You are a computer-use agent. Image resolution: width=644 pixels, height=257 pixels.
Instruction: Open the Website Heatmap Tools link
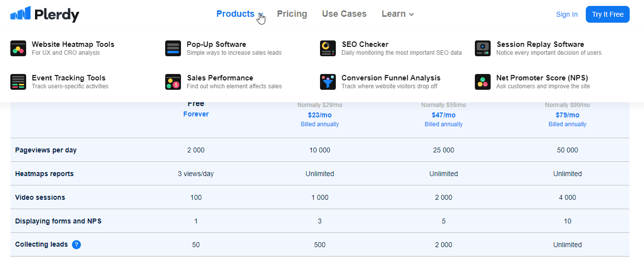[73, 44]
